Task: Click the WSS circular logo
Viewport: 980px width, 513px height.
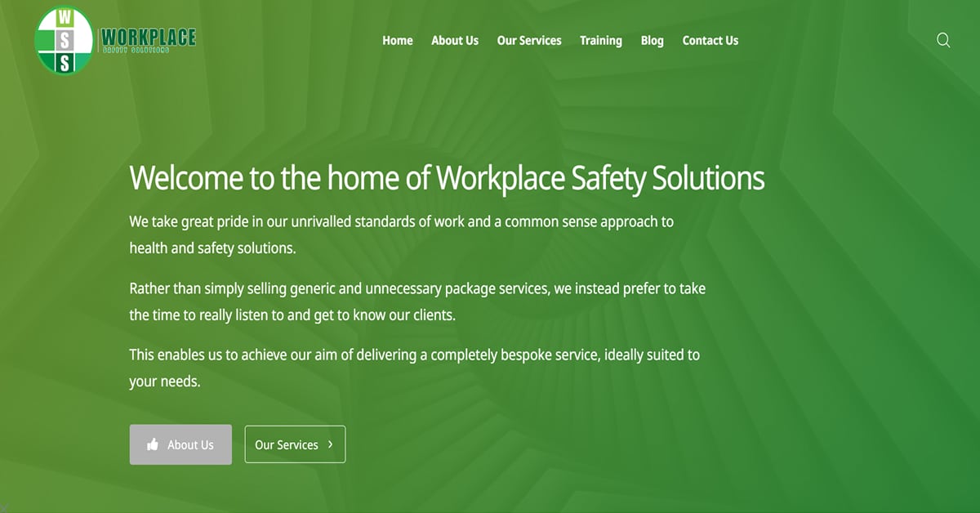Action: pos(65,40)
